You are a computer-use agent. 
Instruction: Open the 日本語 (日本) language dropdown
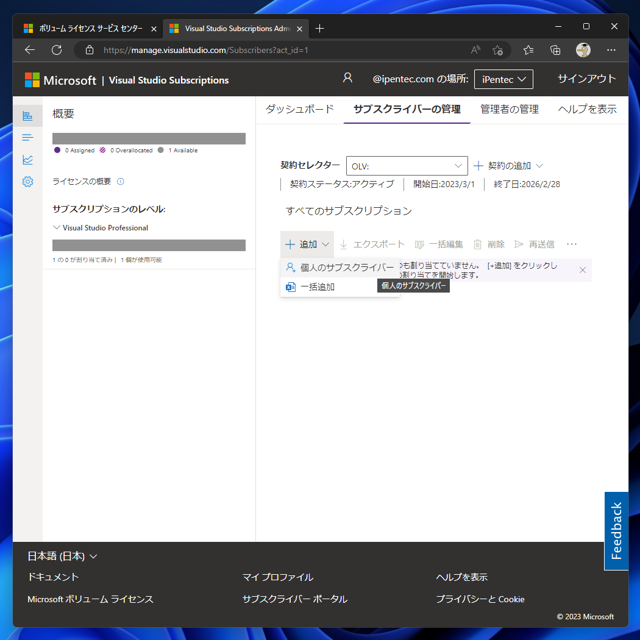[62, 556]
